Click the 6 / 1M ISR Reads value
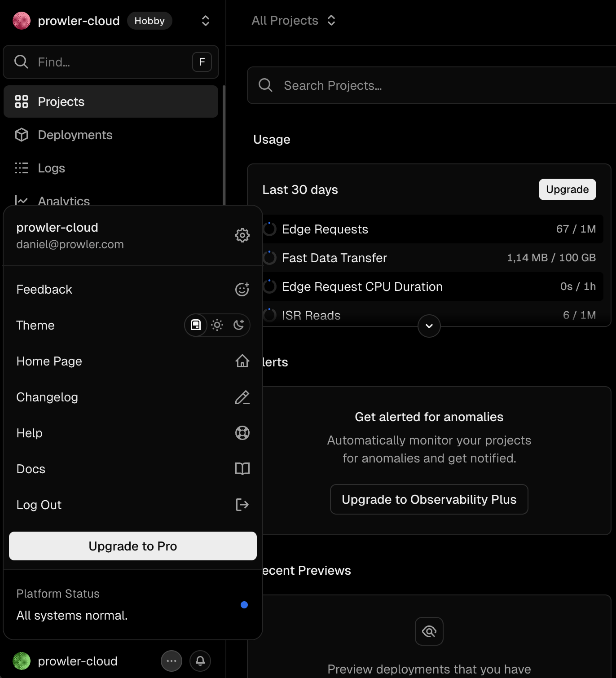The image size is (616, 678). 579,315
